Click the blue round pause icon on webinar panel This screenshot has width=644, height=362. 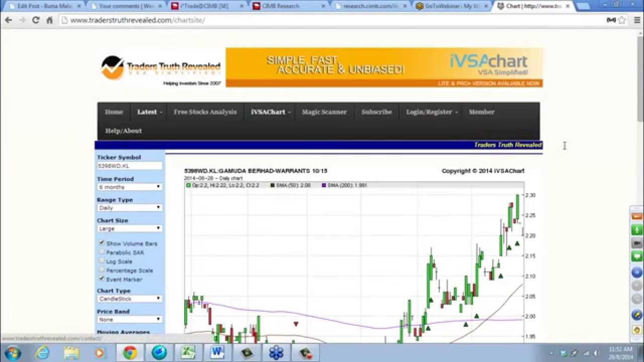point(636,273)
